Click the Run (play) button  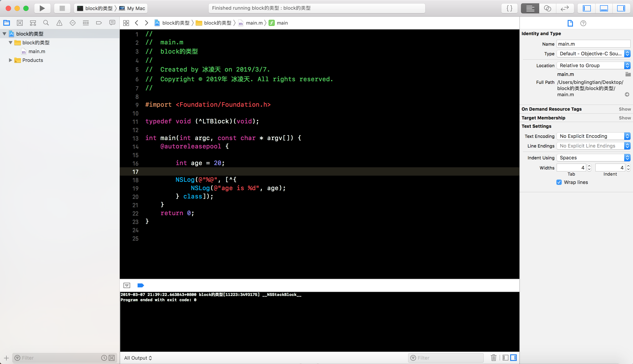(x=42, y=8)
